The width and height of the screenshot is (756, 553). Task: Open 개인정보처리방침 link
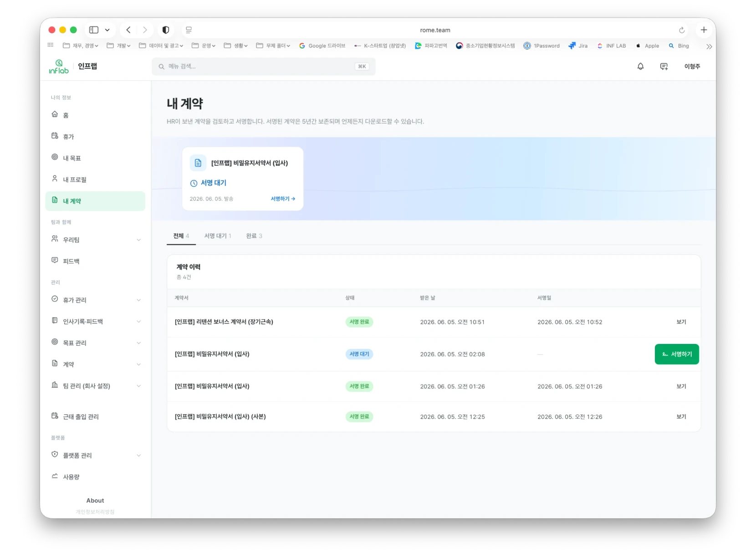click(x=95, y=512)
